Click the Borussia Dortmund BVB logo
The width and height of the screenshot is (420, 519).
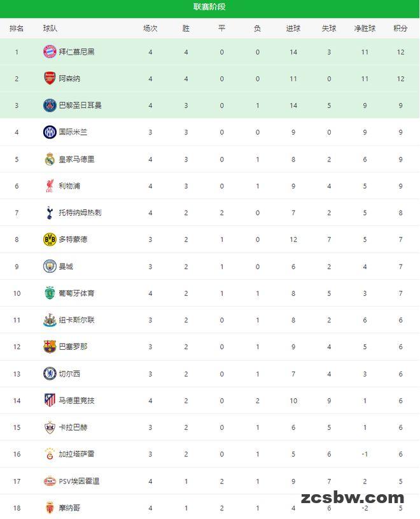(x=50, y=239)
